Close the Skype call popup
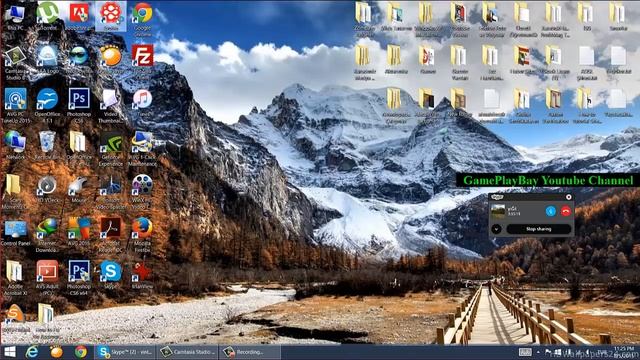The width and height of the screenshot is (640, 360). [569, 197]
